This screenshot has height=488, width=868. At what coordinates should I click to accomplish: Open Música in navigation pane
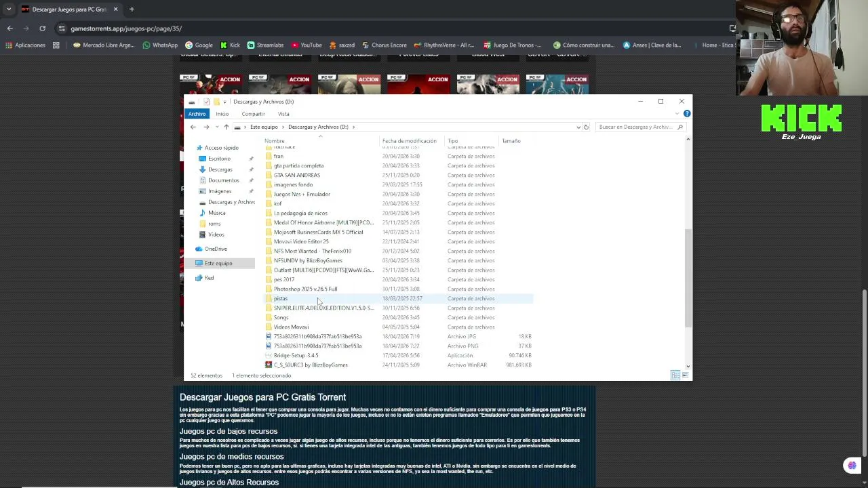tap(217, 213)
